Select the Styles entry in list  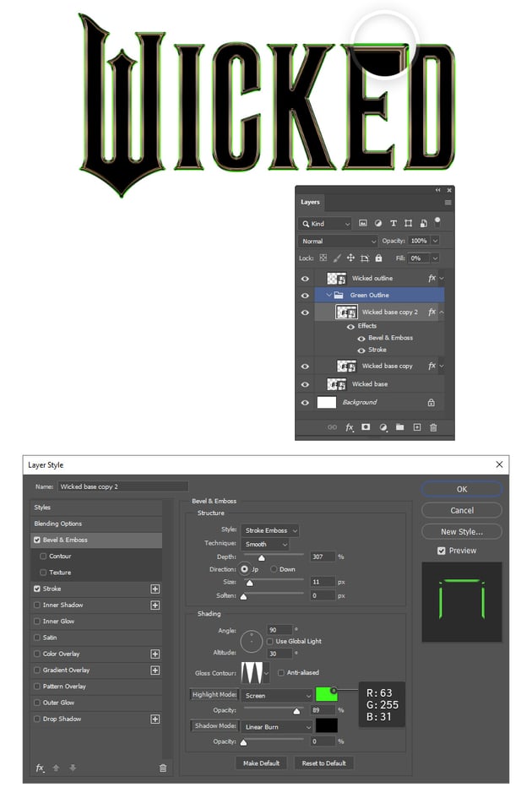coord(96,508)
